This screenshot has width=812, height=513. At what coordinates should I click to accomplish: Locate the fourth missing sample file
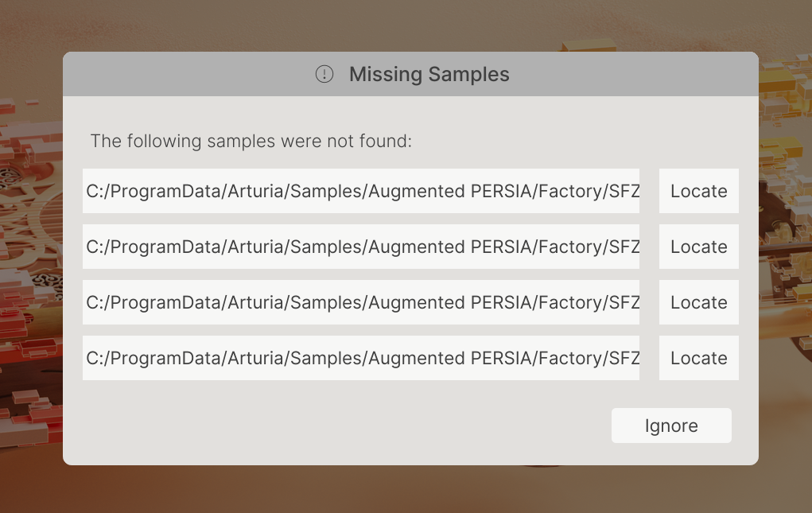click(x=698, y=358)
